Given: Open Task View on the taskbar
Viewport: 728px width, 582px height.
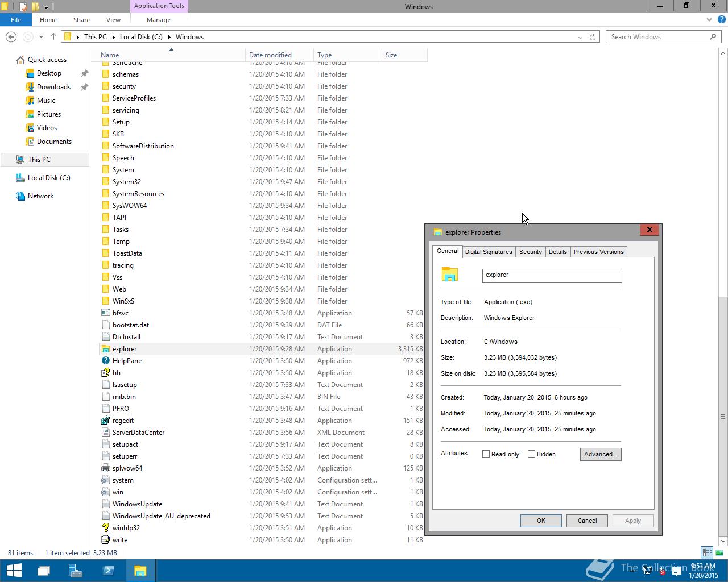Looking at the screenshot, I should (x=44, y=571).
